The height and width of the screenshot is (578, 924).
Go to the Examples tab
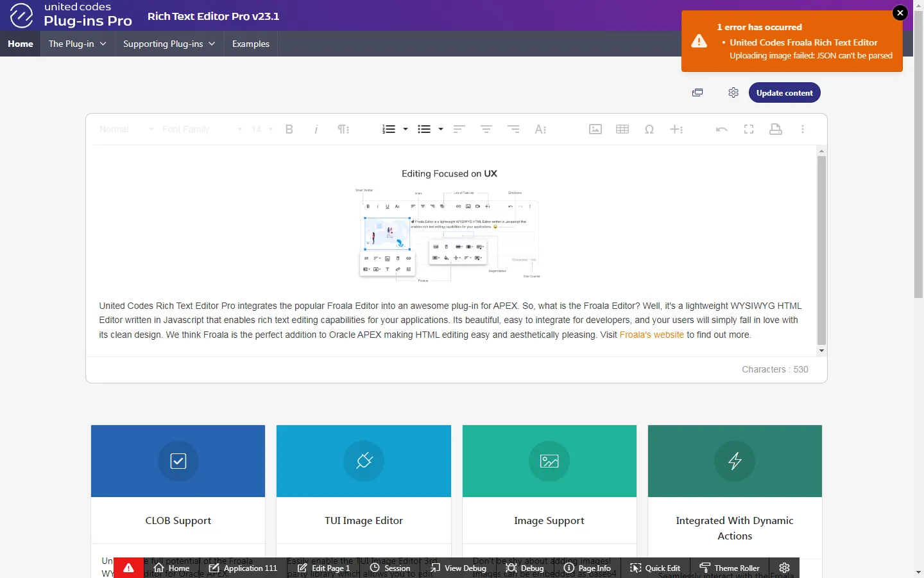pyautogui.click(x=250, y=44)
